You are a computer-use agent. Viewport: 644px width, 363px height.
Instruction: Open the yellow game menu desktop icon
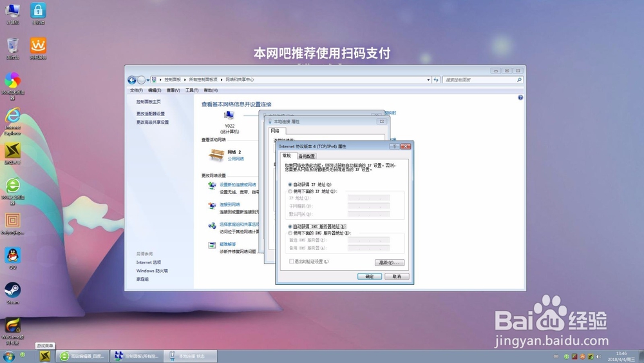coord(13,153)
